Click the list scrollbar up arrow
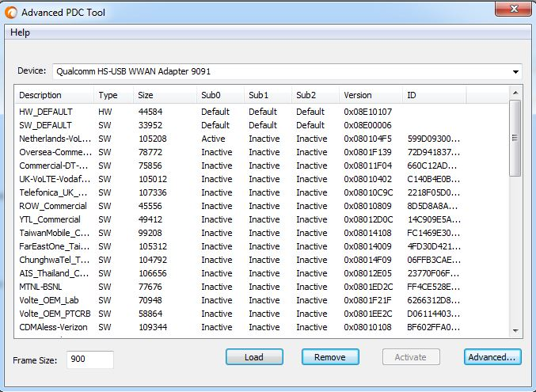Viewport: 536px width, 392px height. click(515, 93)
